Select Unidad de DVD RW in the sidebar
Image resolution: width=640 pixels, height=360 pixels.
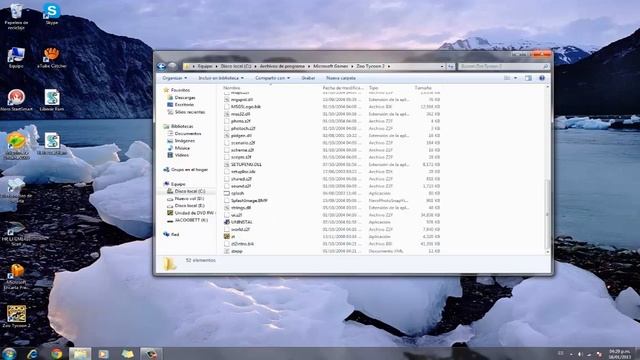pyautogui.click(x=194, y=213)
